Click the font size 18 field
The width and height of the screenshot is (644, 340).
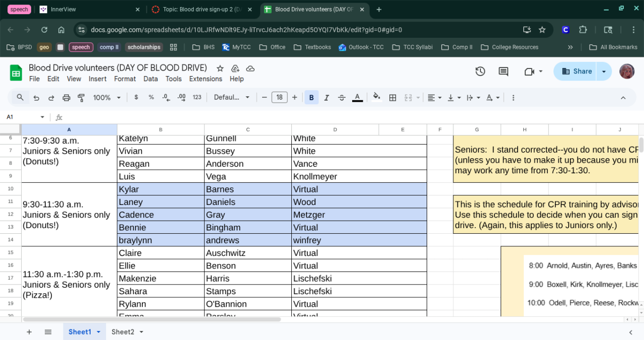(279, 98)
